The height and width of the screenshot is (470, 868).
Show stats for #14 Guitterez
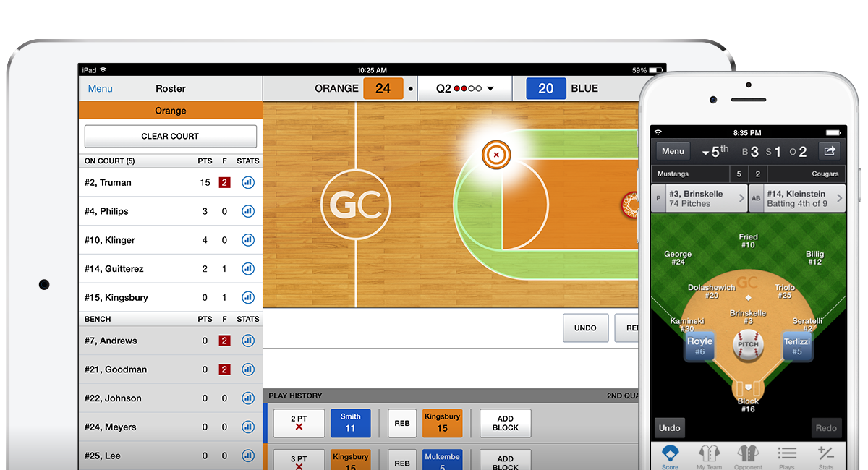(x=247, y=269)
